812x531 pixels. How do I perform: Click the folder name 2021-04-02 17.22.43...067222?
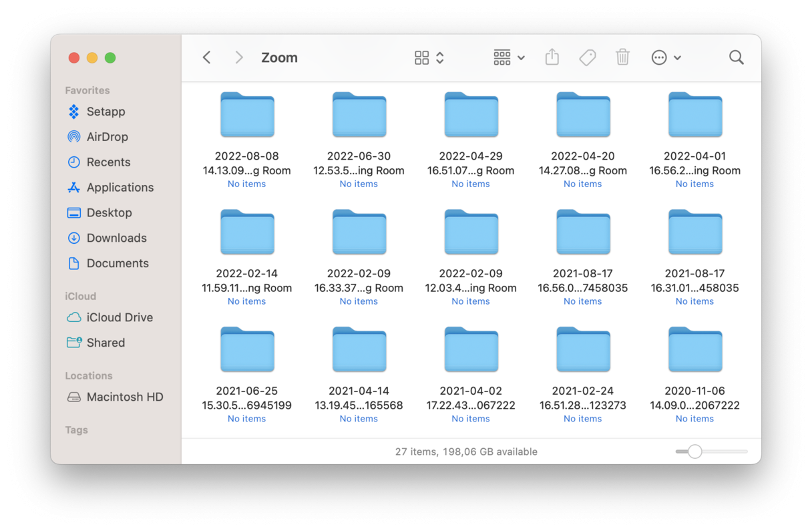(471, 398)
